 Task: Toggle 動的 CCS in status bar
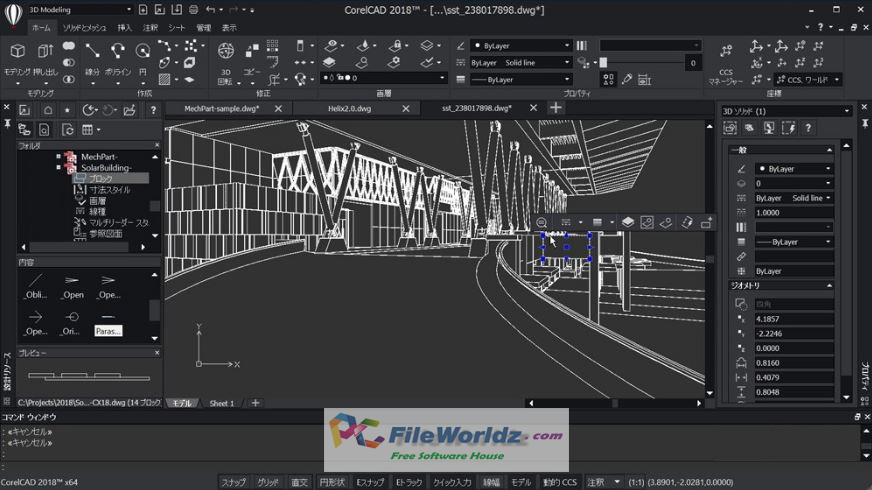(560, 482)
